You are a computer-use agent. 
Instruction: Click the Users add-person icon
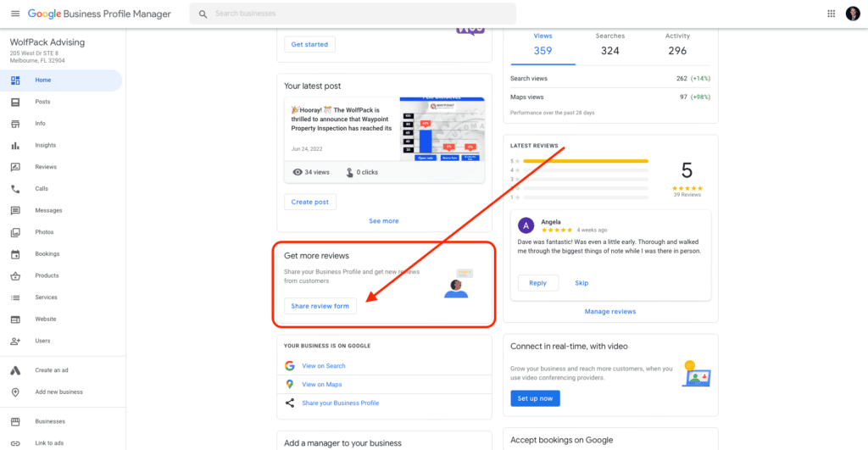coord(15,341)
